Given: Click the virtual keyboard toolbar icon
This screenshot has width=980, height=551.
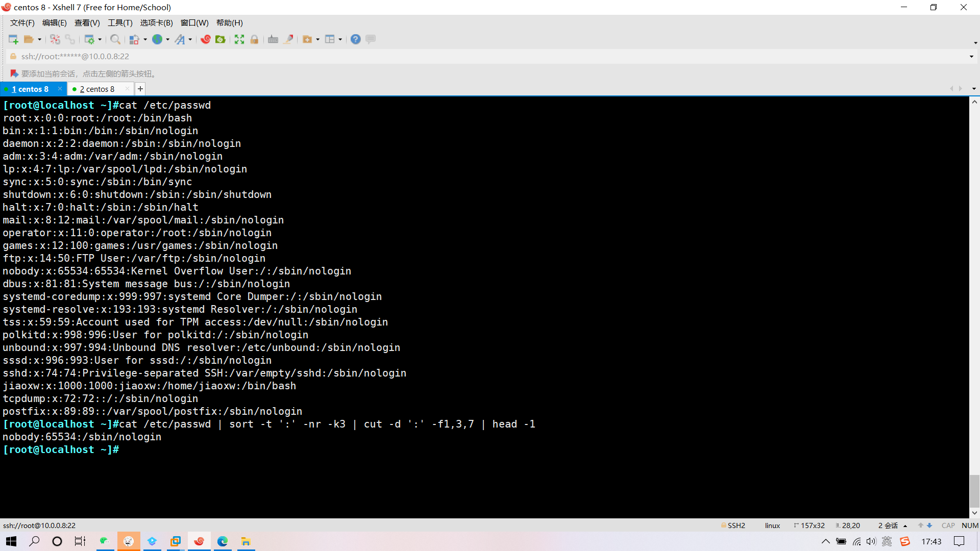Looking at the screenshot, I should pos(273,39).
